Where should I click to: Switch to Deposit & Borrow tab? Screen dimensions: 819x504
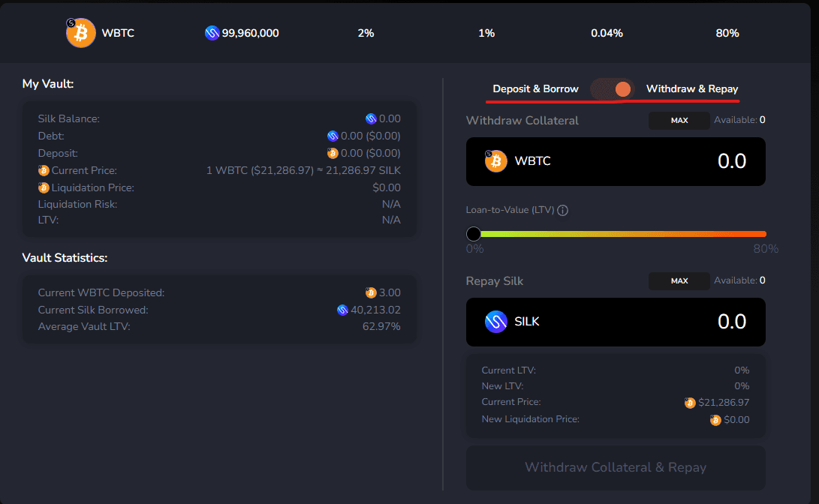click(535, 88)
